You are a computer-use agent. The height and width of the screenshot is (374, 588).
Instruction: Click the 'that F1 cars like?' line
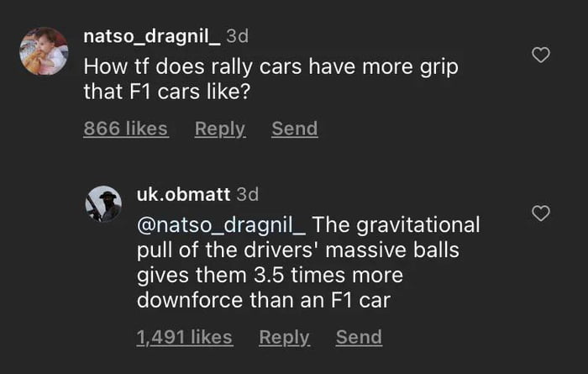tap(167, 92)
